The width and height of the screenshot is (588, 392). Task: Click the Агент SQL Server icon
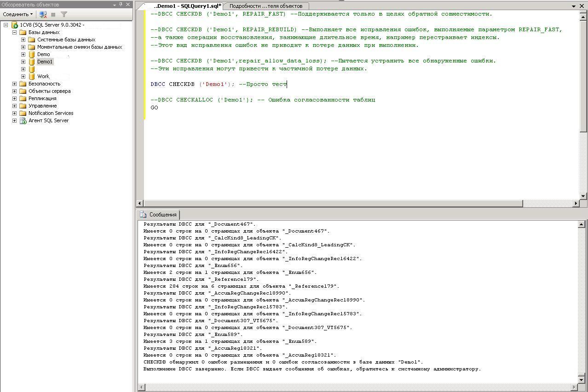[23, 120]
